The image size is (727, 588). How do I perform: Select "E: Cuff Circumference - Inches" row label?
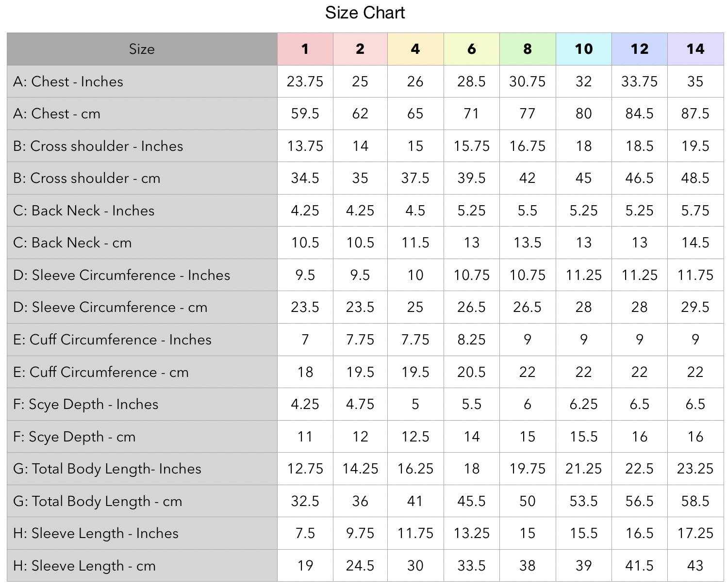pyautogui.click(x=112, y=340)
